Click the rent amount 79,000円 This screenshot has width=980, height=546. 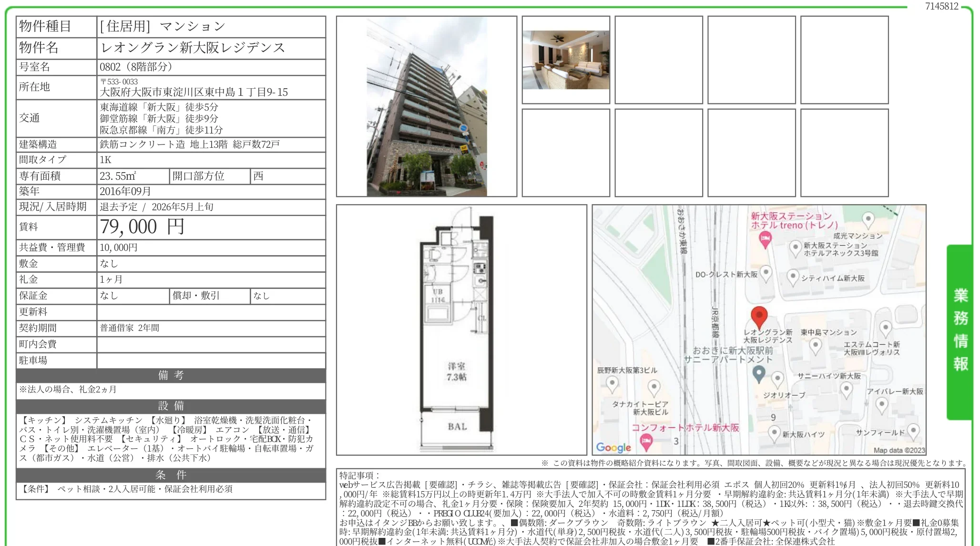(x=142, y=227)
